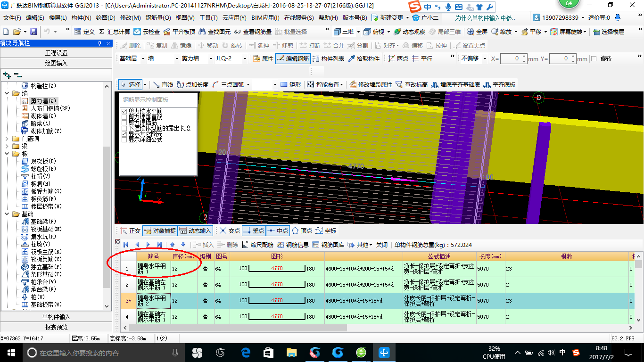Screen dimensions: 644x362
Task: Click the save file icon
Action: [x=33, y=32]
